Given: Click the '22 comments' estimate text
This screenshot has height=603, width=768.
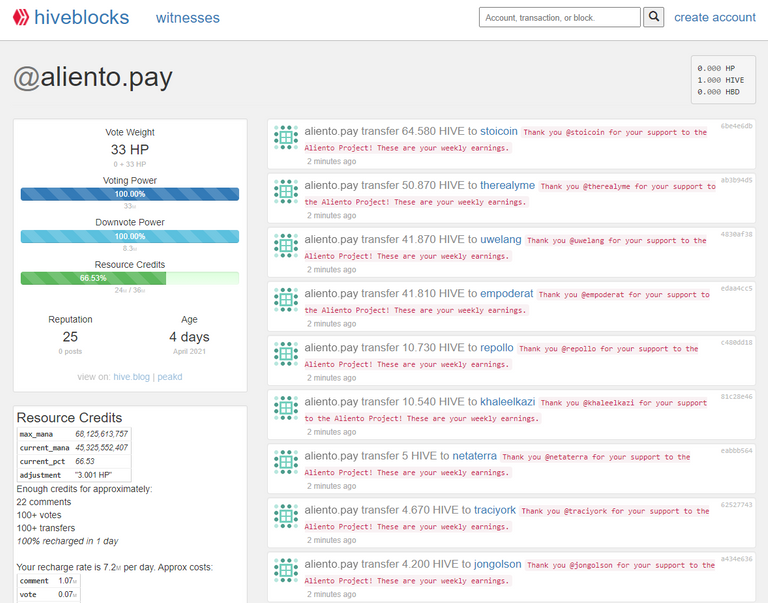Looking at the screenshot, I should point(44,502).
